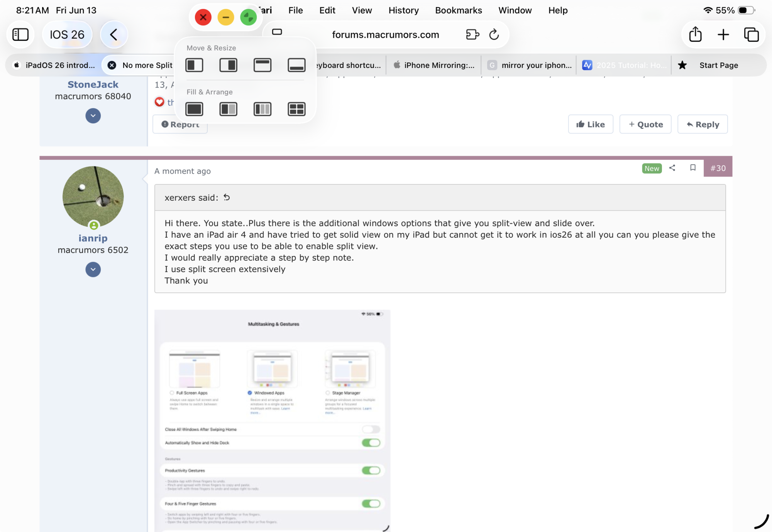Expand ianrip user details chevron
This screenshot has height=532, width=772.
coord(93,270)
